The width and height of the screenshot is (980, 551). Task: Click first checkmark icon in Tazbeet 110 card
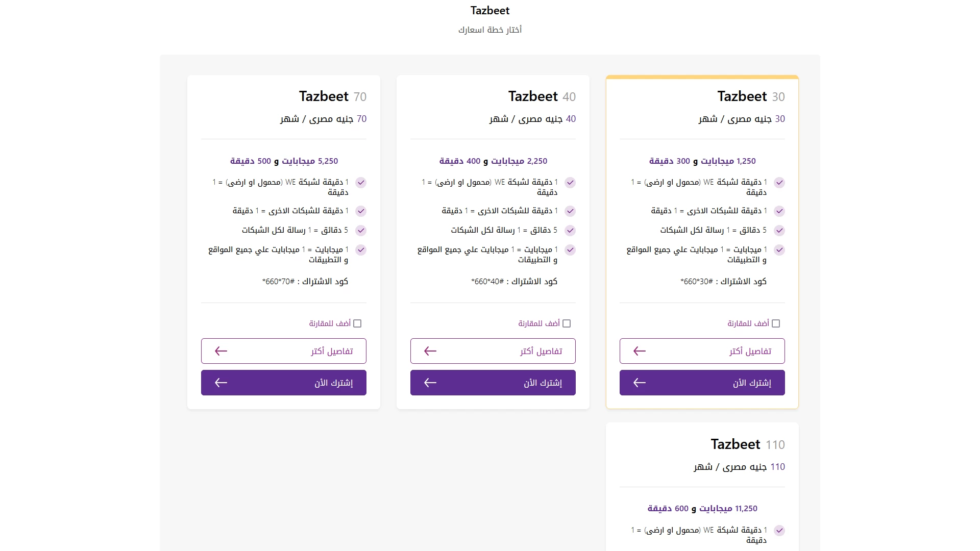click(x=779, y=531)
